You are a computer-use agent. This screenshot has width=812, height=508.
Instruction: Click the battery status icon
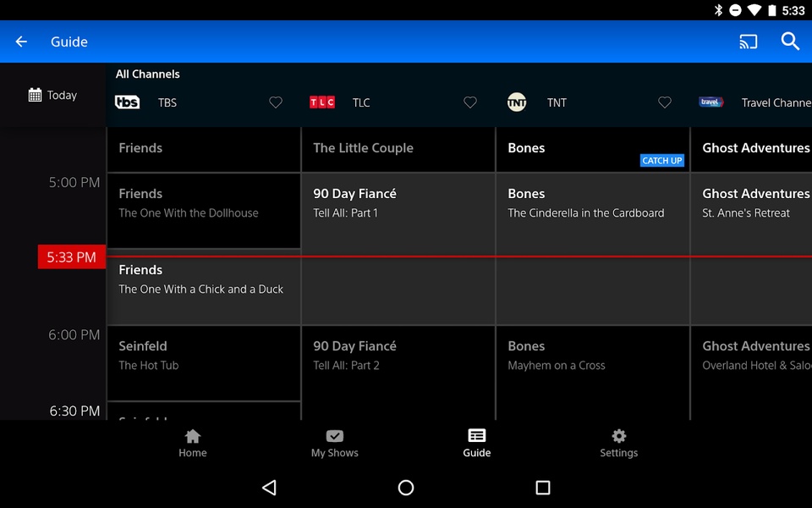coord(772,10)
